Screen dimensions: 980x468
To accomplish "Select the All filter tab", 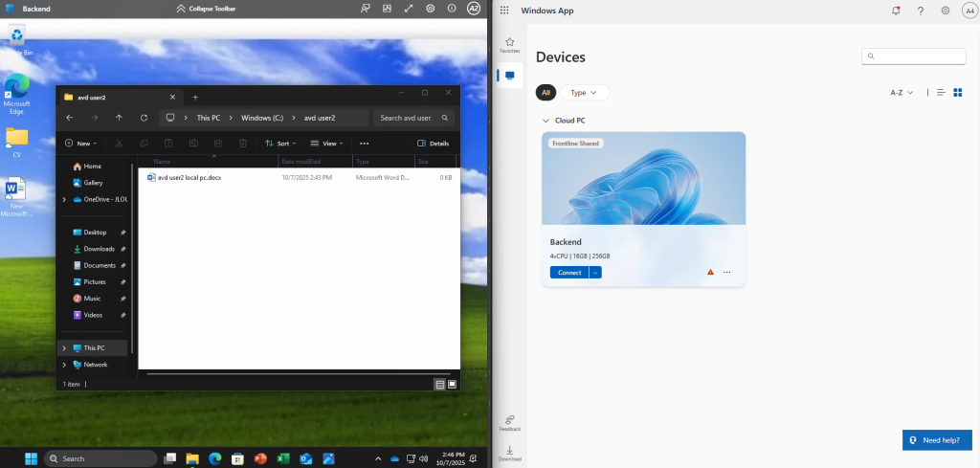I will pyautogui.click(x=546, y=93).
